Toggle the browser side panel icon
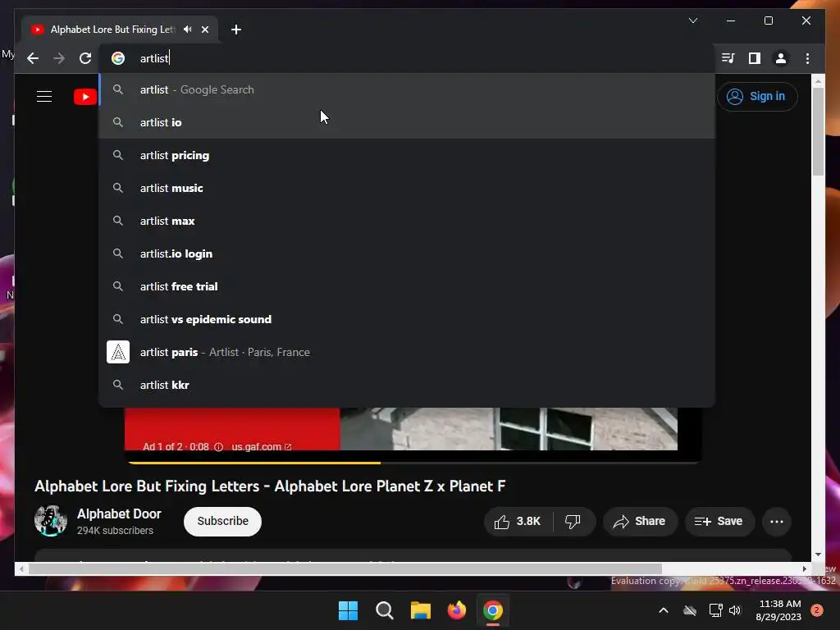The width and height of the screenshot is (840, 630). click(x=755, y=58)
